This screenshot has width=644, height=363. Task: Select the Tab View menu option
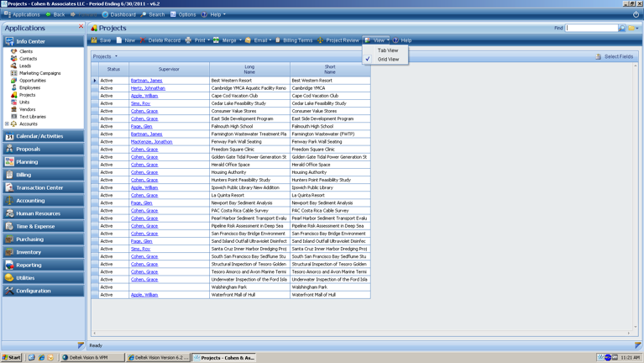388,50
